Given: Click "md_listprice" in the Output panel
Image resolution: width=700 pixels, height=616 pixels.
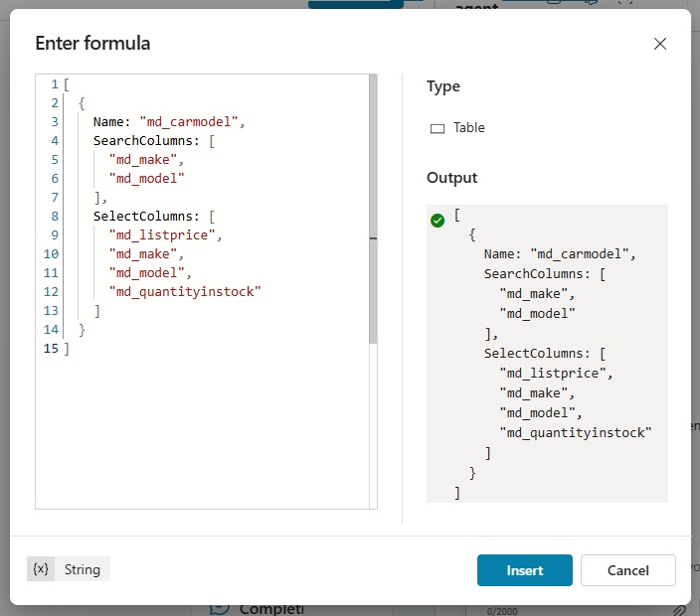Looking at the screenshot, I should [x=553, y=373].
